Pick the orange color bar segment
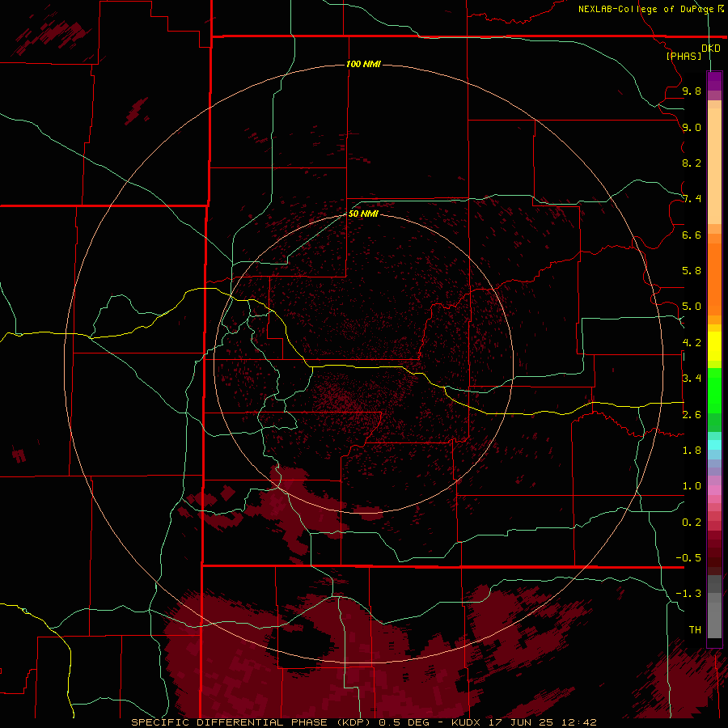Image resolution: width=728 pixels, height=728 pixels. click(714, 279)
